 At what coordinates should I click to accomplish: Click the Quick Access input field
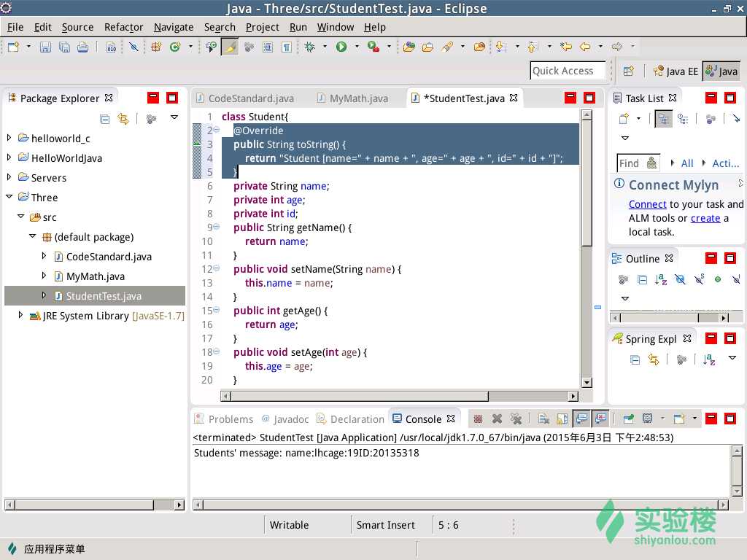click(568, 71)
